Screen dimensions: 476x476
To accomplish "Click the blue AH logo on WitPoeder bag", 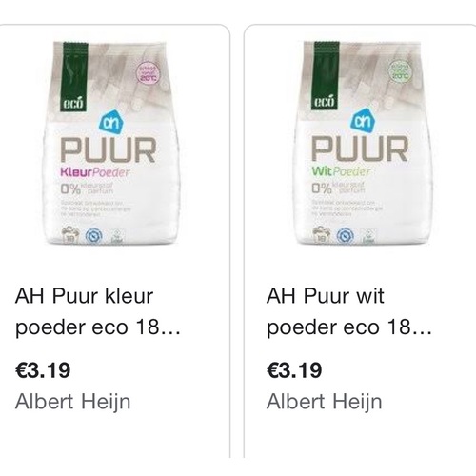I will click(x=362, y=121).
